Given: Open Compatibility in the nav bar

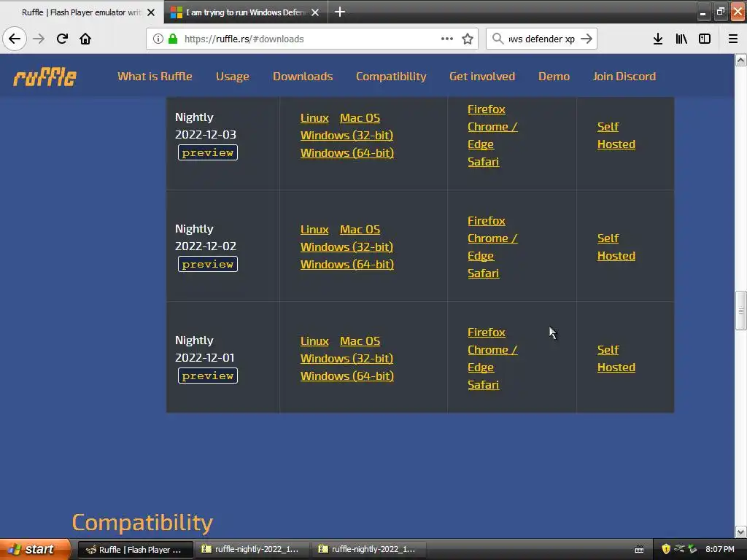Looking at the screenshot, I should click(x=391, y=76).
